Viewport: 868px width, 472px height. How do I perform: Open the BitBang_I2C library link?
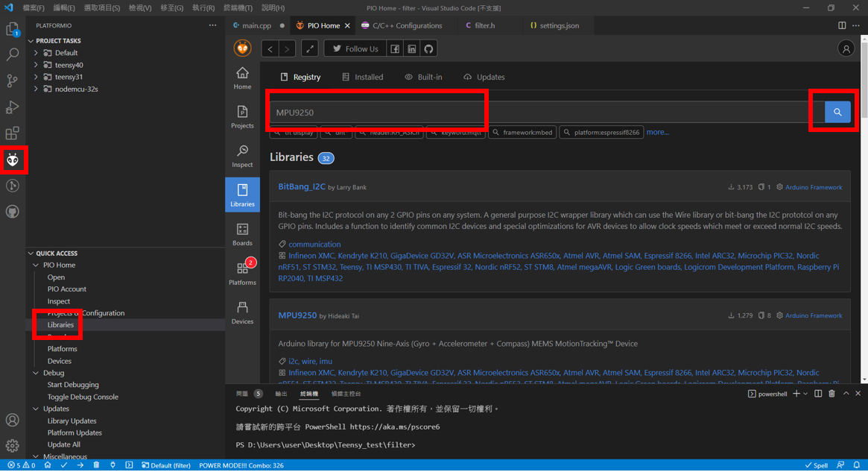tap(302, 186)
